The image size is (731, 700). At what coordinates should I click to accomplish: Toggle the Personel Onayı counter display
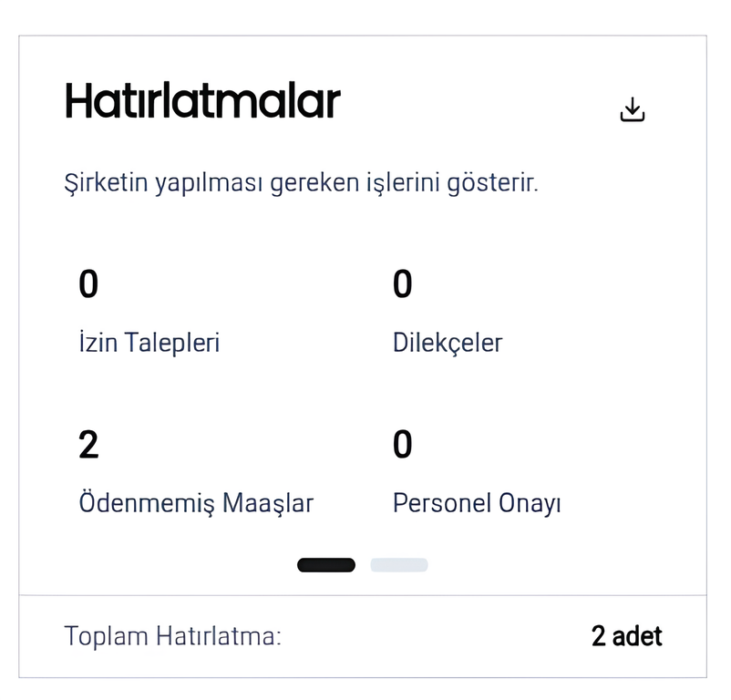401,446
